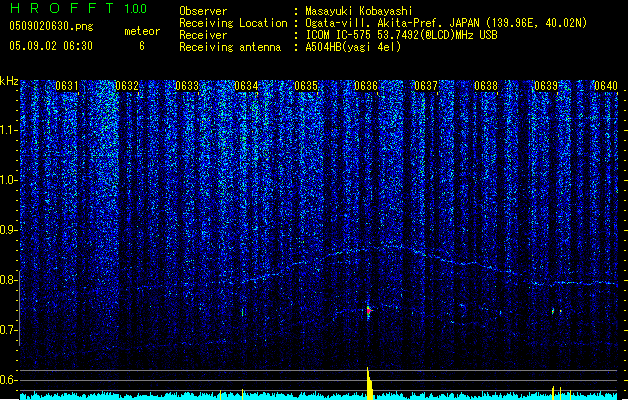Click the timestamp 05.09.02 06:30

(x=51, y=46)
